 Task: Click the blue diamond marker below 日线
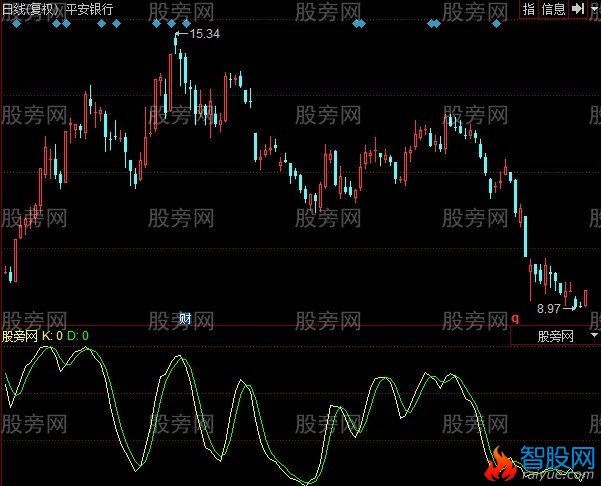[16, 24]
